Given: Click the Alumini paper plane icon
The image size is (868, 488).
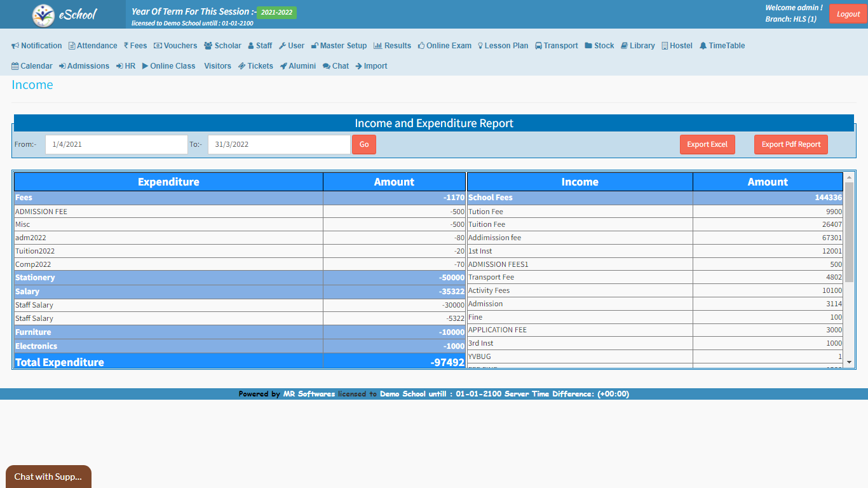Looking at the screenshot, I should click(x=283, y=66).
